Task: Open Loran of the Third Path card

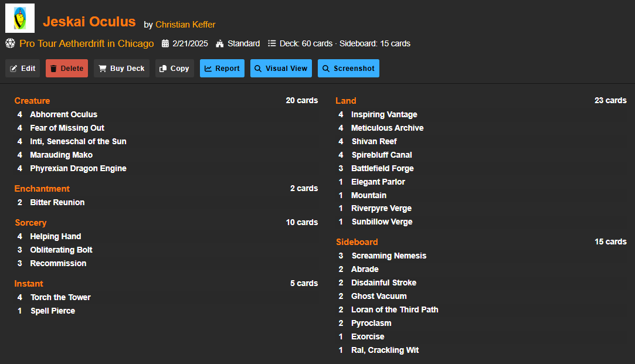Action: [x=395, y=309]
